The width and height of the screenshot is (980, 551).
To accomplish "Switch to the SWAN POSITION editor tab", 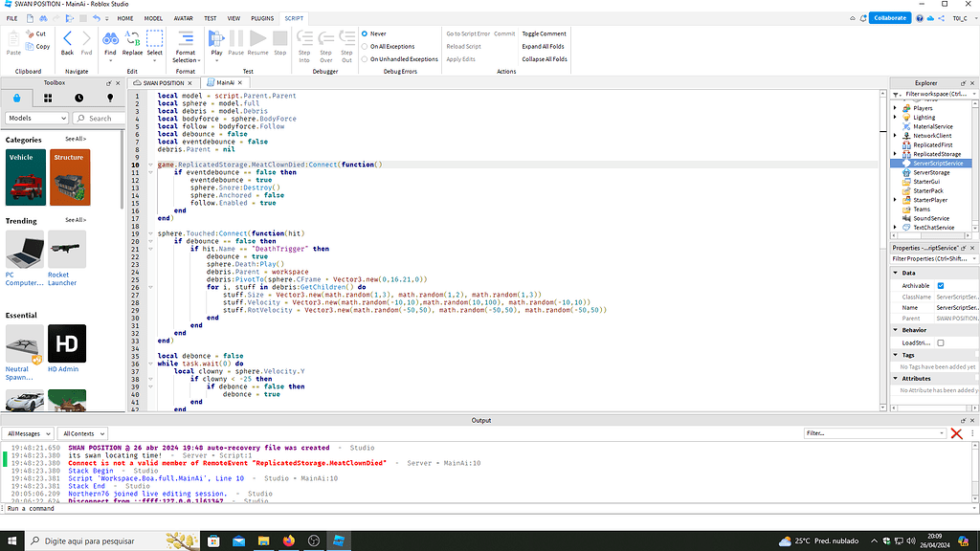I will [163, 83].
